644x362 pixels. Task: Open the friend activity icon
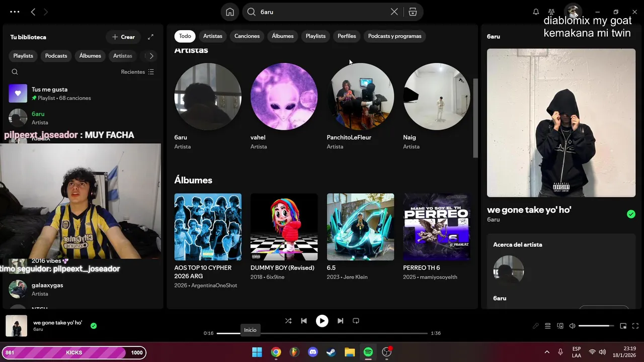pos(551,12)
